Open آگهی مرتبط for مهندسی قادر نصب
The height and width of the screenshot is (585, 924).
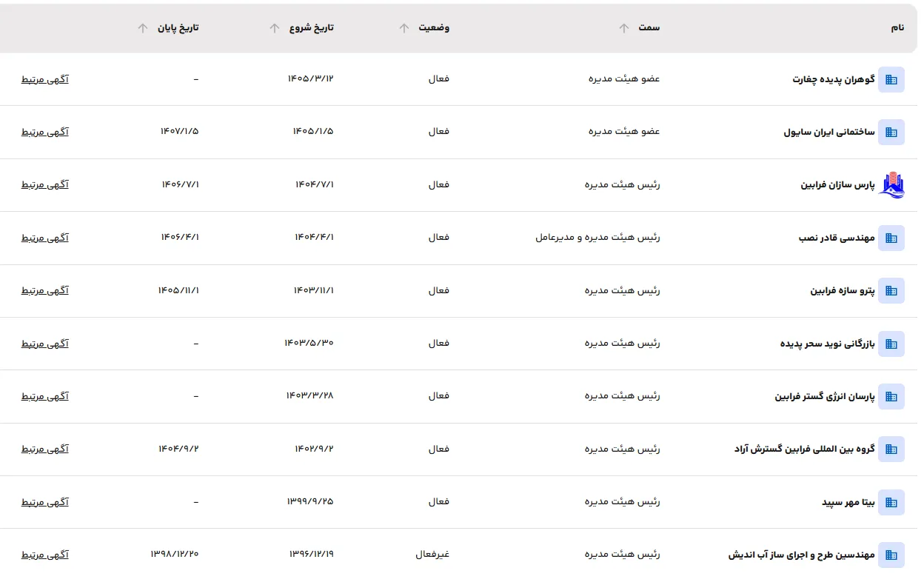click(x=45, y=238)
